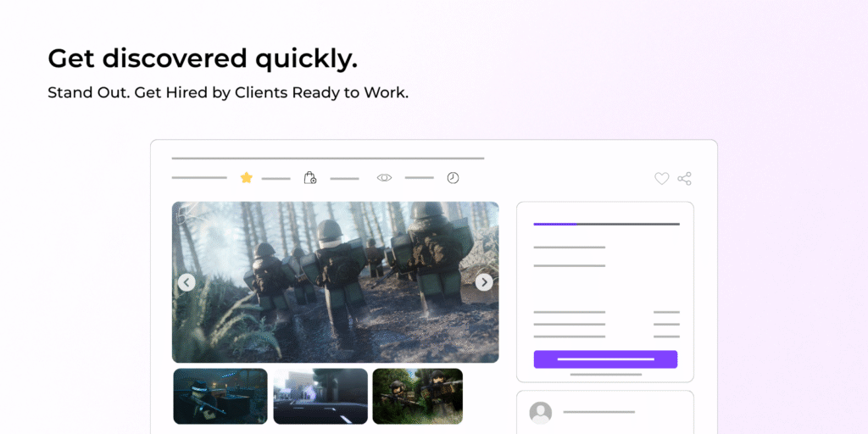This screenshot has width=868, height=434.
Task: Favorite the listing with the heart icon
Action: 662,178
